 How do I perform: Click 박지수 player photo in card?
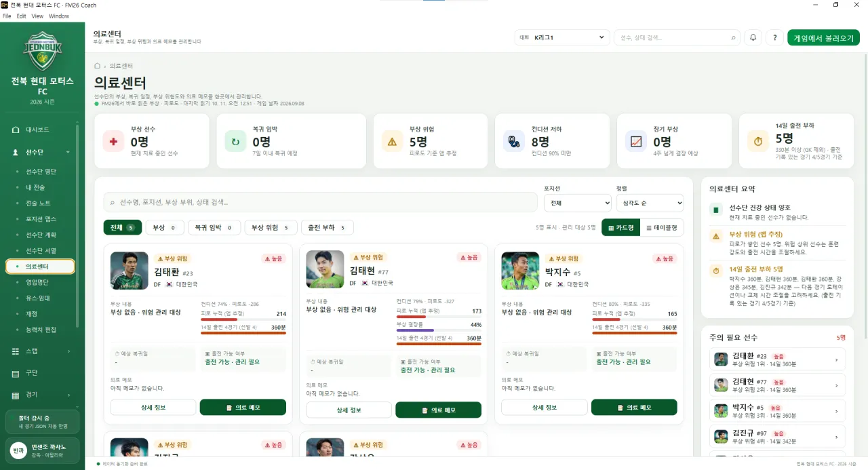click(520, 271)
